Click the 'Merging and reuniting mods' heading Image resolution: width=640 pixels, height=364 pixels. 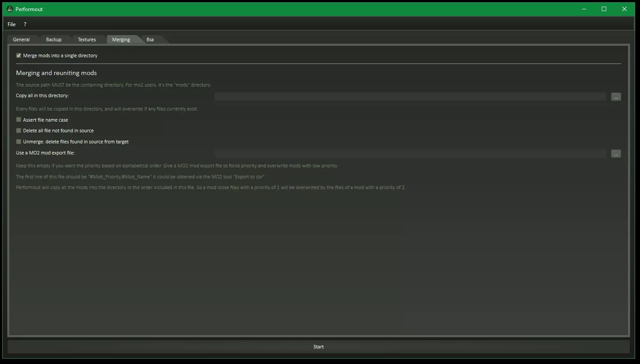tap(56, 73)
